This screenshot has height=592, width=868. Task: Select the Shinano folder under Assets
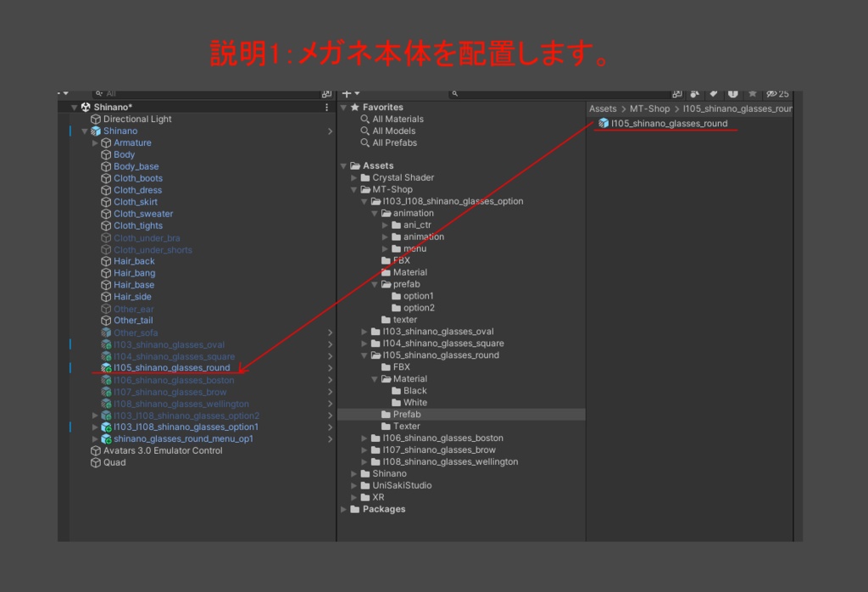pyautogui.click(x=389, y=473)
